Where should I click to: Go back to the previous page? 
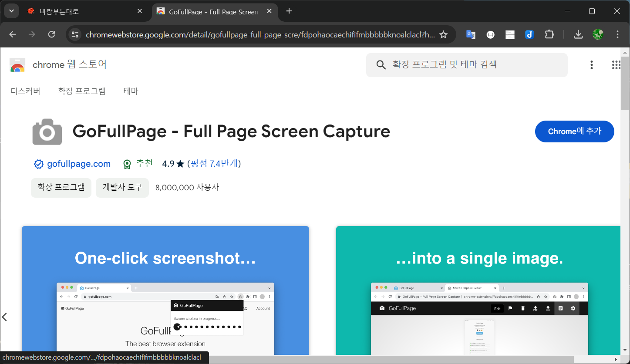12,34
